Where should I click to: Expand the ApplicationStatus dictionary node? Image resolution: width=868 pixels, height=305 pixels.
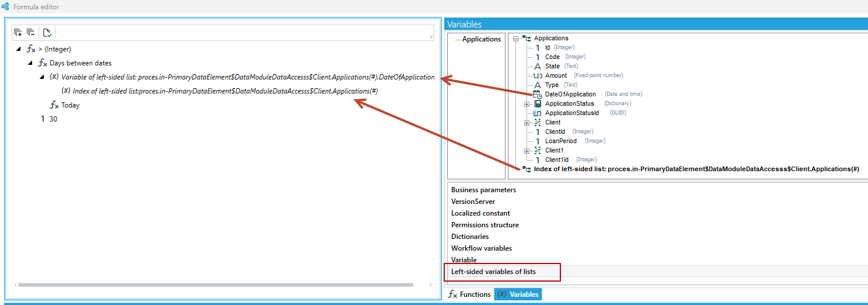click(527, 104)
